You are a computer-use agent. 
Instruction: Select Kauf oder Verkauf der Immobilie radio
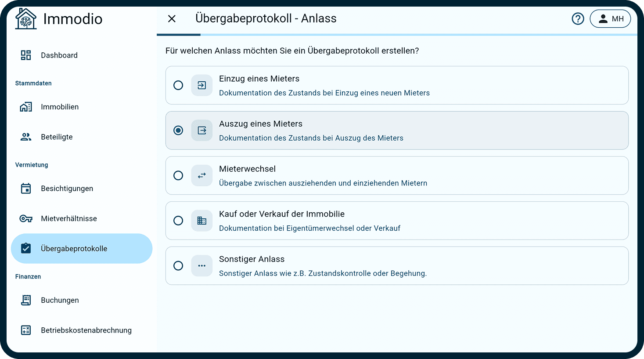(x=178, y=221)
